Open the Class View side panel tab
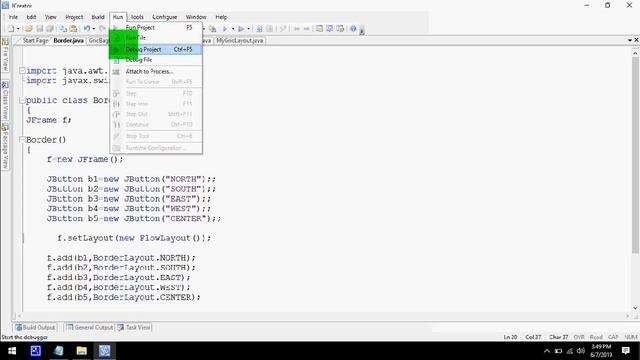The height and width of the screenshot is (360, 640). coord(5,100)
